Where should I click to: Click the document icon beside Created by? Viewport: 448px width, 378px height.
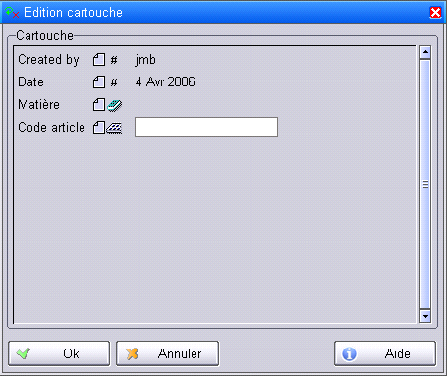(x=99, y=60)
